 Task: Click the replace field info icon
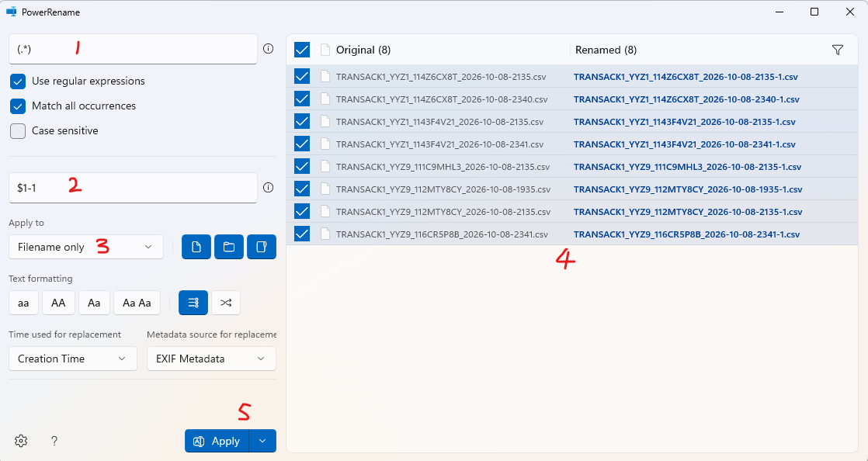pyautogui.click(x=269, y=188)
